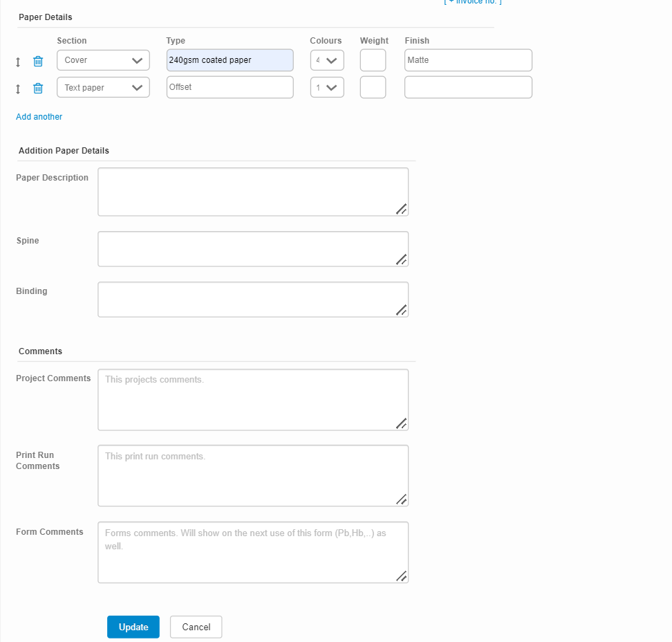Click the Print Run Comments text area
This screenshot has width=672, height=642.
pos(253,475)
